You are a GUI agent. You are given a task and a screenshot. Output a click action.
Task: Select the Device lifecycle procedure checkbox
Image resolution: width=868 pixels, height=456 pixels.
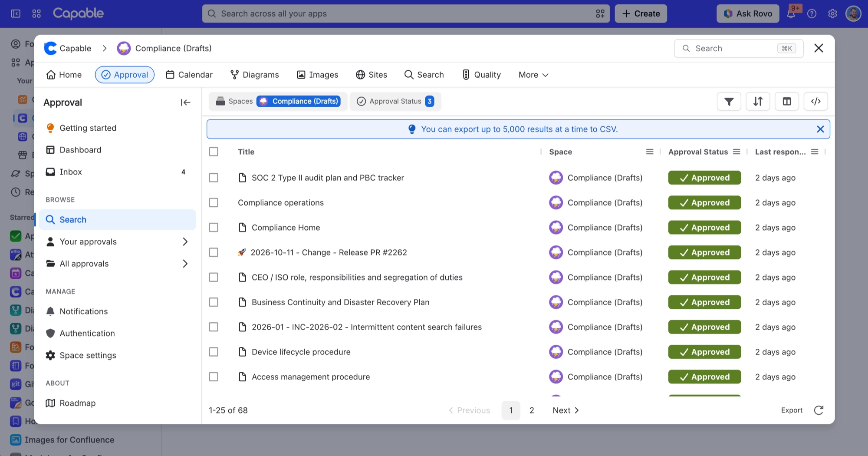pos(214,352)
